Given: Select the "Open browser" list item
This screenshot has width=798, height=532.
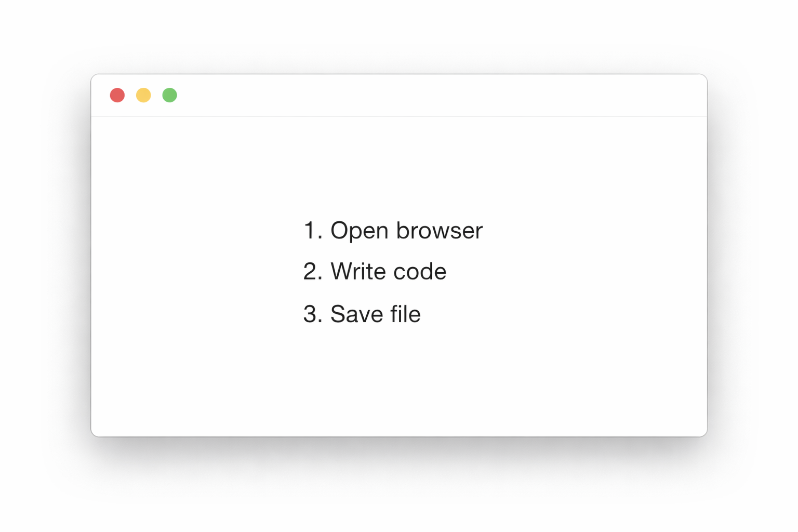Looking at the screenshot, I should (406, 231).
